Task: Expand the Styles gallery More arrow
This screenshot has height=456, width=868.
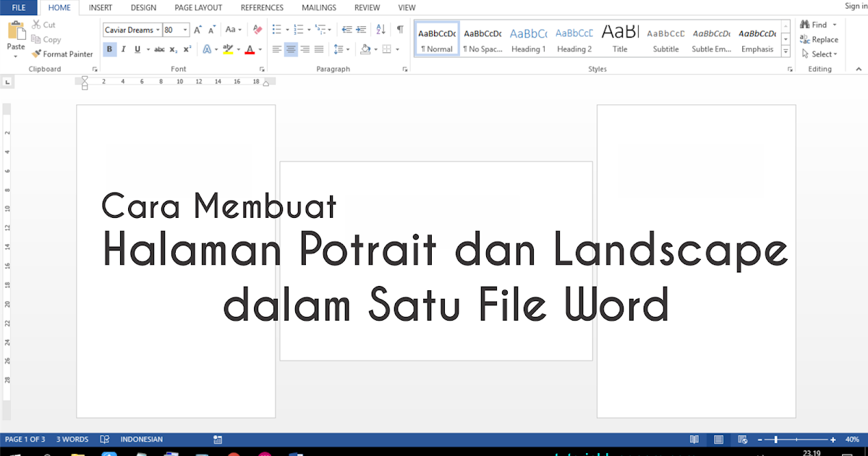Action: 786,51
